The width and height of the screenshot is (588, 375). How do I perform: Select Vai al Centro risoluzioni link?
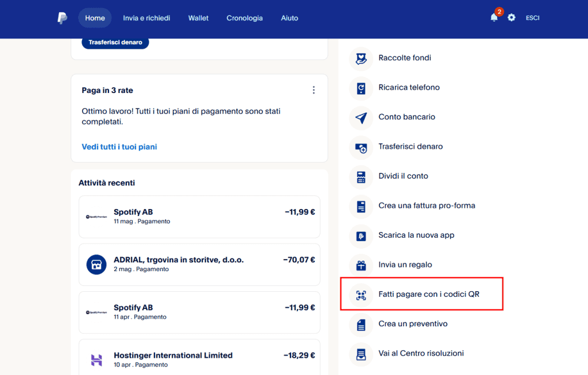pos(421,353)
